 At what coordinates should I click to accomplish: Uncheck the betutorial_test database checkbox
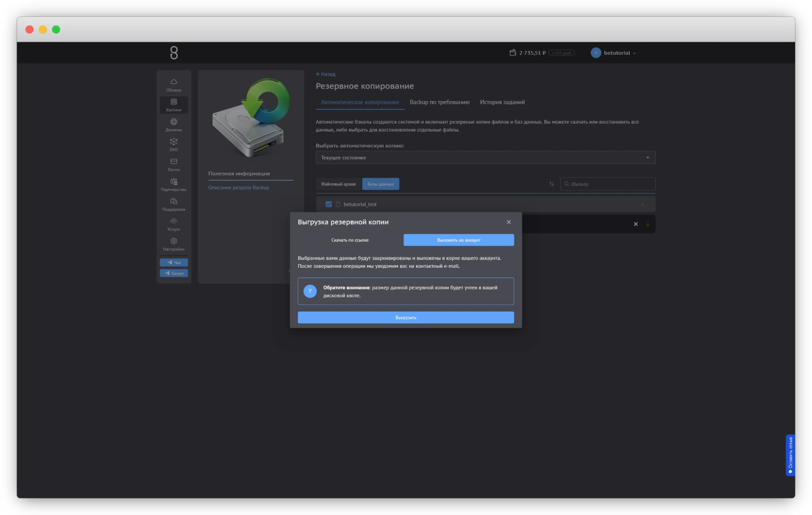[x=329, y=204]
